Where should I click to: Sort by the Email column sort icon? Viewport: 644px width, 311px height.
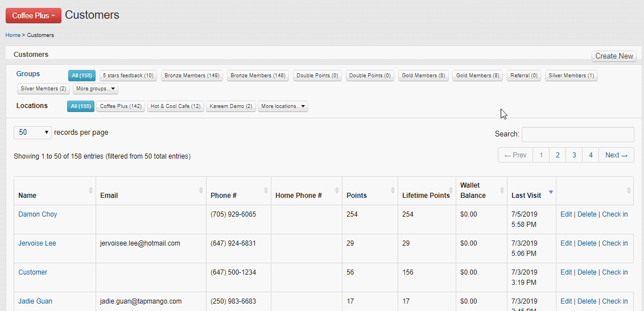201,190
